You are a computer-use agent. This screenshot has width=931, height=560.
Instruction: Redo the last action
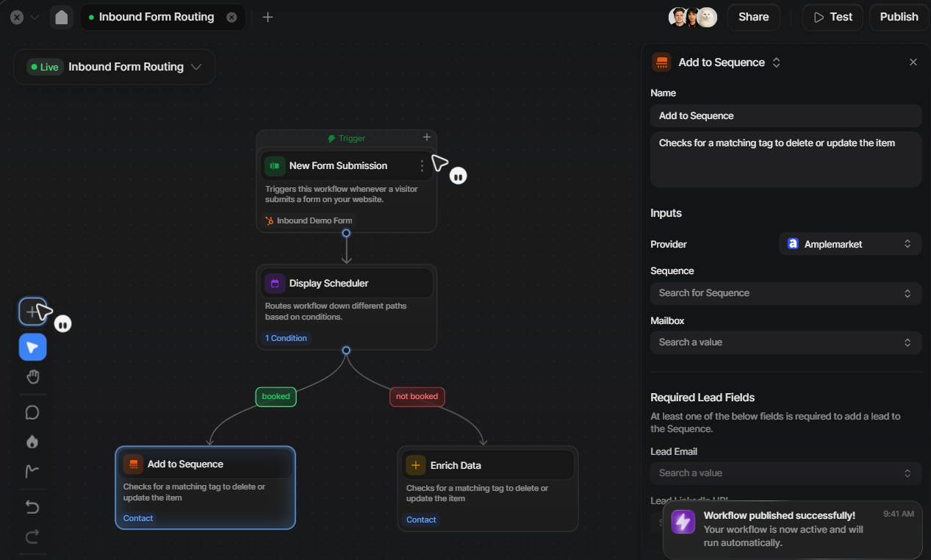click(32, 536)
